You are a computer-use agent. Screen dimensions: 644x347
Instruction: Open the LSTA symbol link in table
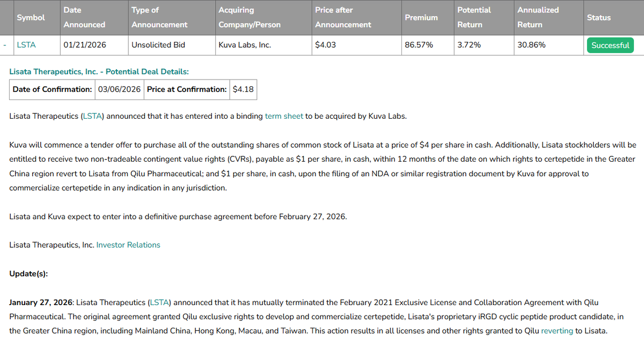coord(26,45)
